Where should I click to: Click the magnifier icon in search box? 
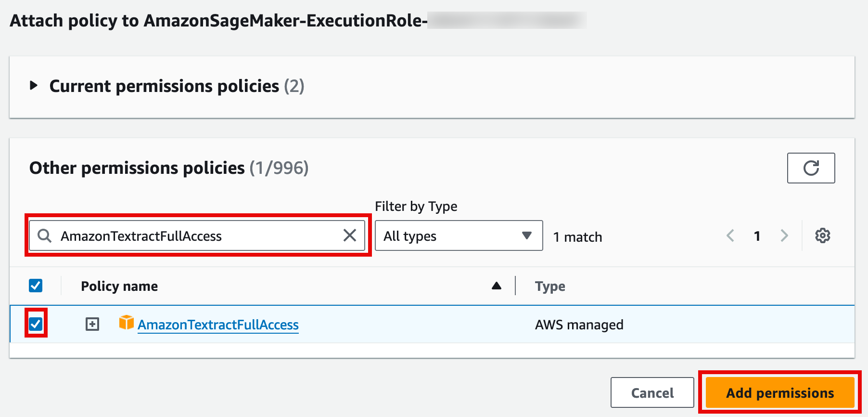45,236
